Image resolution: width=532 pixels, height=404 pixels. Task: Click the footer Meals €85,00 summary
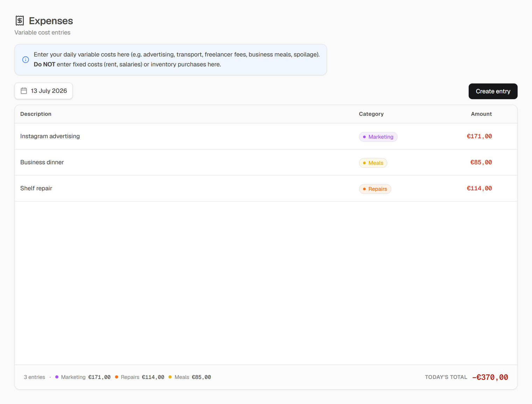click(x=190, y=377)
